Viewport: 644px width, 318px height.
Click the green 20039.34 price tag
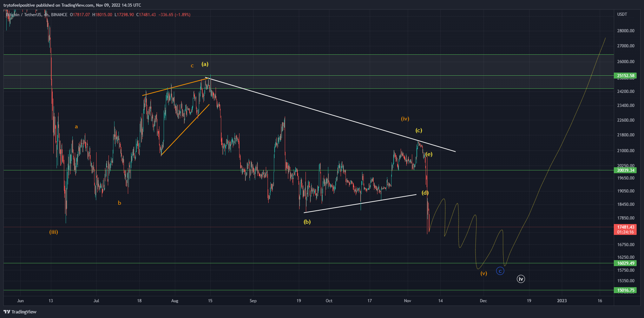(x=625, y=170)
